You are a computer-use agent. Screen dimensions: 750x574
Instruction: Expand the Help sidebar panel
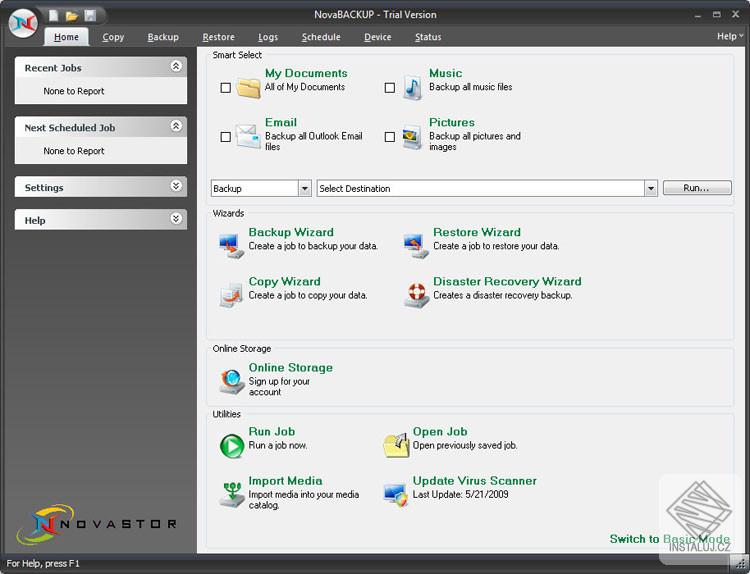pyautogui.click(x=176, y=219)
